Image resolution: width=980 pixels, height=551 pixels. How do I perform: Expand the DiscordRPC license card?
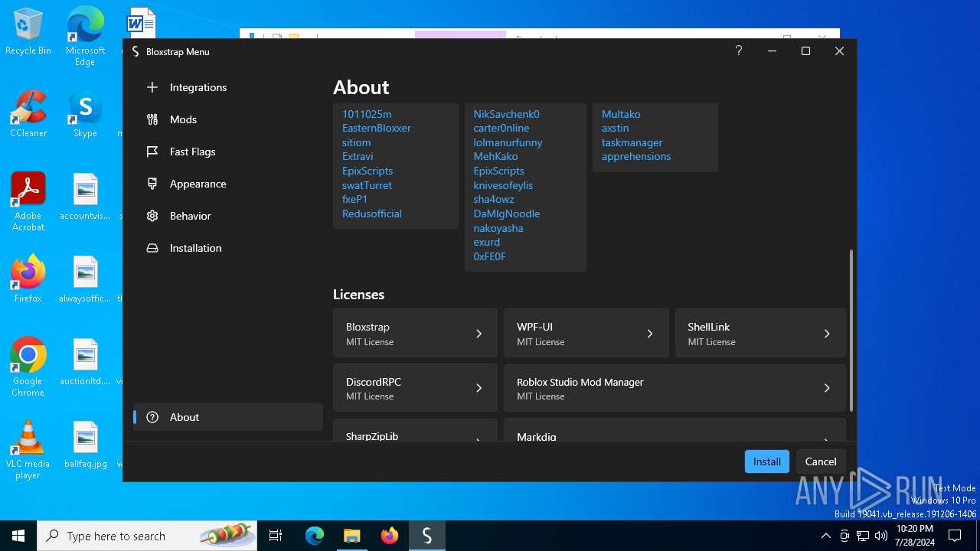coord(415,388)
